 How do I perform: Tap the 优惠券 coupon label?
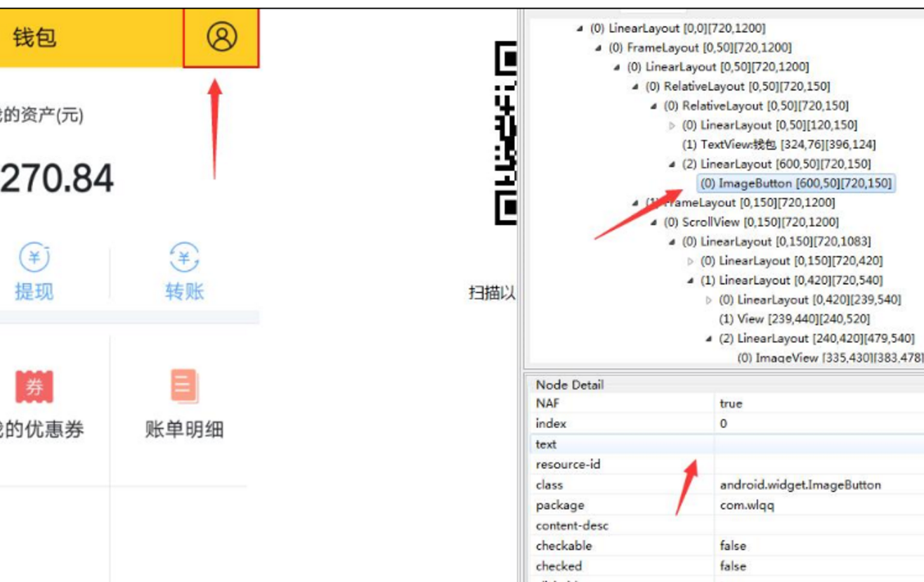tap(41, 429)
